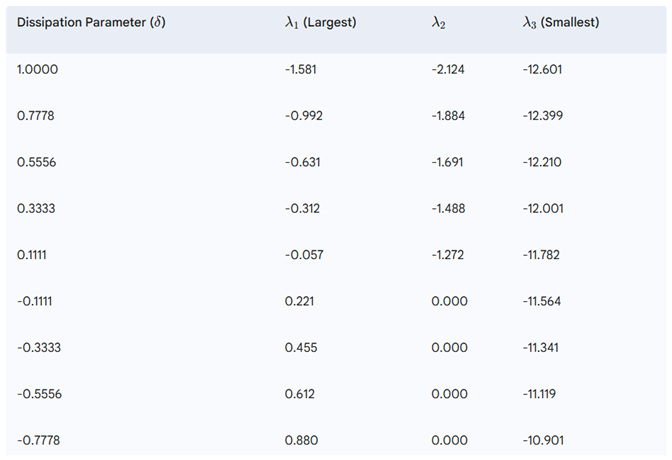This screenshot has height=460, width=672.
Task: Click the λ2 column header
Action: (x=439, y=22)
